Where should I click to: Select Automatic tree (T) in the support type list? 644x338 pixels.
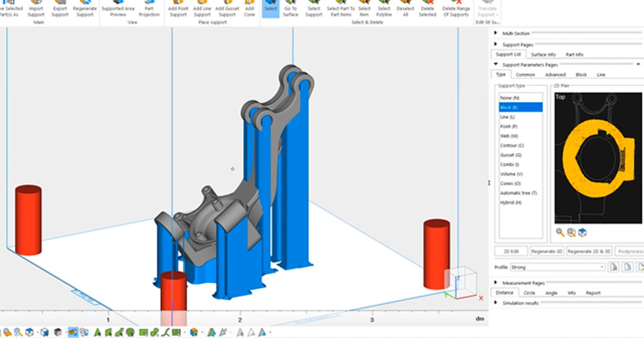518,192
